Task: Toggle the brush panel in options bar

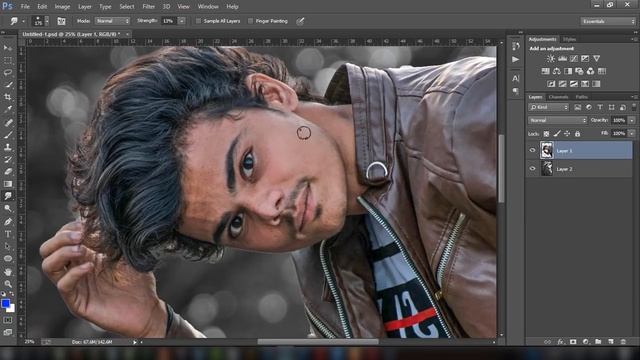Action: click(x=61, y=21)
